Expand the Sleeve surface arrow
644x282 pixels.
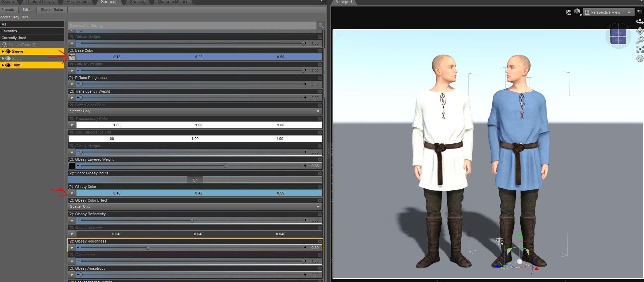[x=3, y=51]
